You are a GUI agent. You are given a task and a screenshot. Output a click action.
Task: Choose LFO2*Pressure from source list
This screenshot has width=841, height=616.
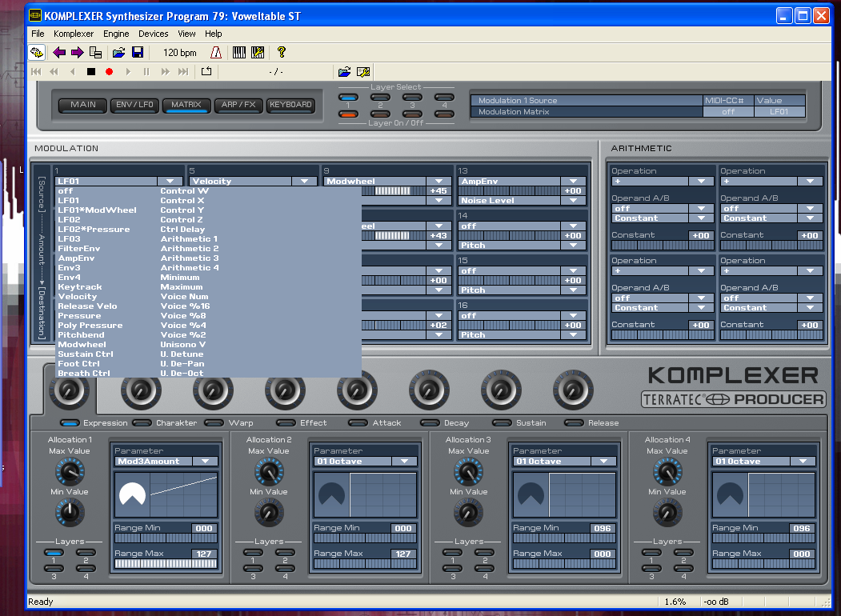[x=94, y=230]
